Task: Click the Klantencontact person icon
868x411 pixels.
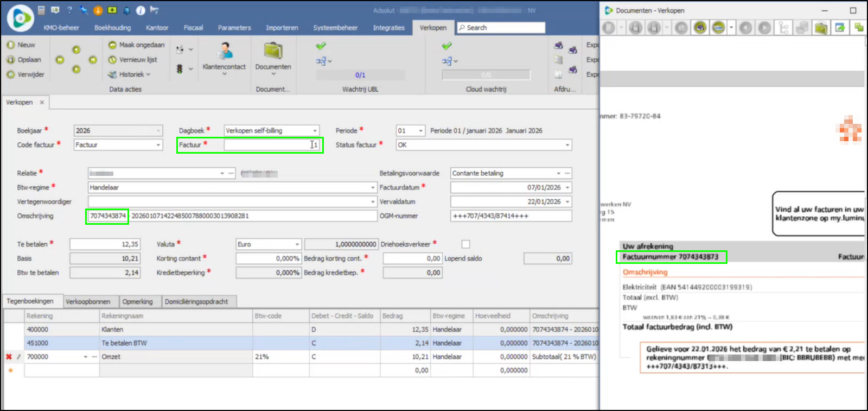Action: 224,52
